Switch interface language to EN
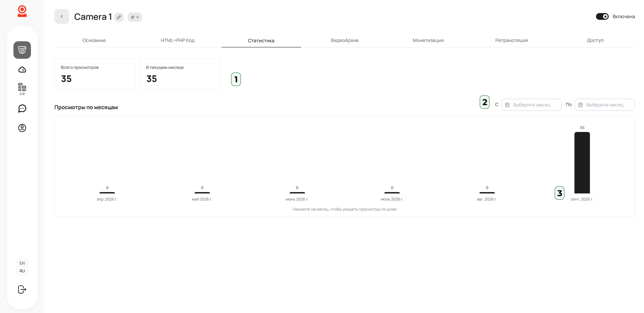Image resolution: width=644 pixels, height=313 pixels. coord(22,263)
